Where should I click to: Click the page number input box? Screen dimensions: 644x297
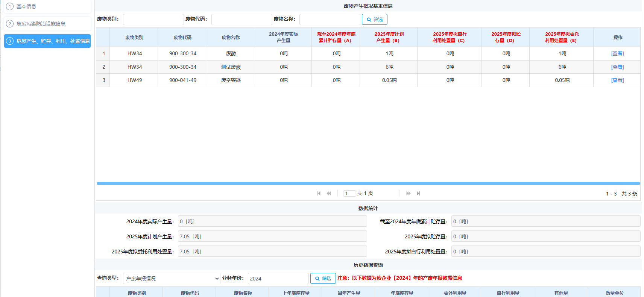click(349, 193)
